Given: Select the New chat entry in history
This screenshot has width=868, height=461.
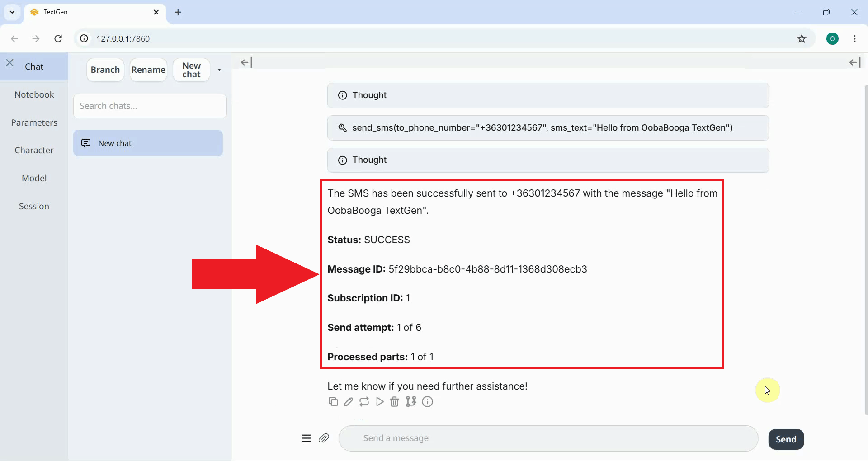Looking at the screenshot, I should point(148,143).
